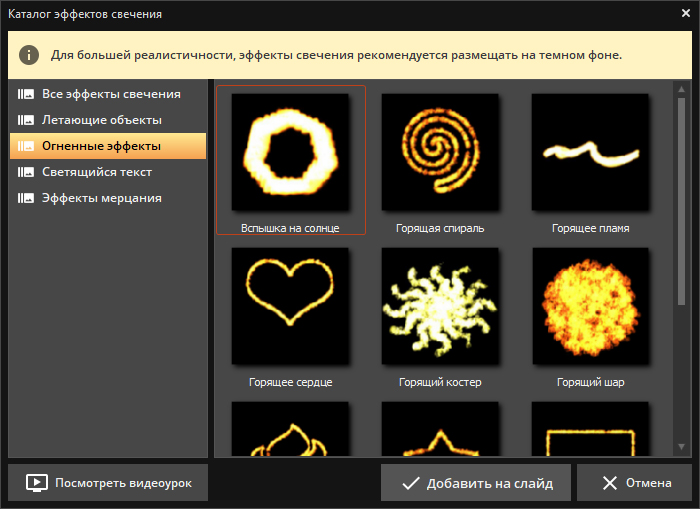Open the 'Летающие объекты' category
This screenshot has width=700, height=509.
tap(108, 120)
